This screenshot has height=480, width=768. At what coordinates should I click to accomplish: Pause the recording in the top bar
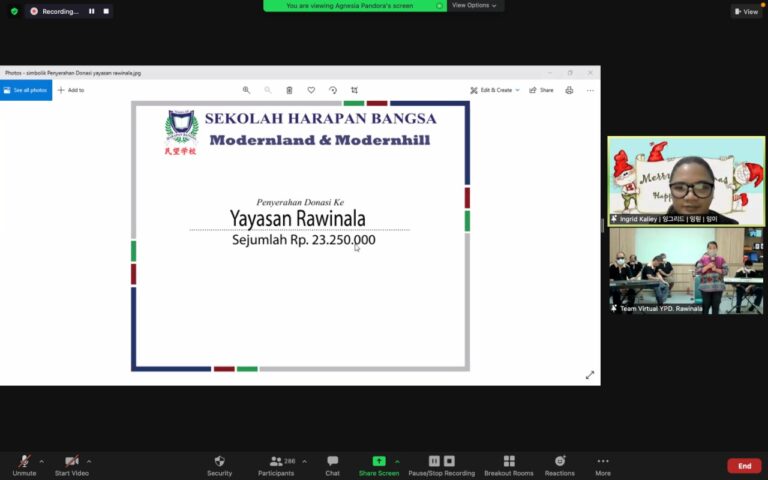(x=91, y=11)
